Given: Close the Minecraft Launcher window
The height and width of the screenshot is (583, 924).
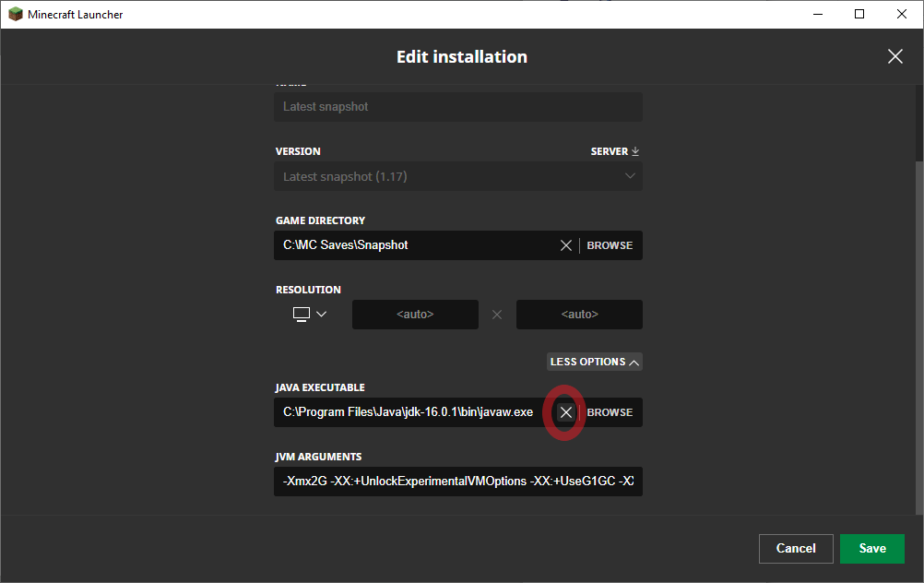Looking at the screenshot, I should (902, 14).
